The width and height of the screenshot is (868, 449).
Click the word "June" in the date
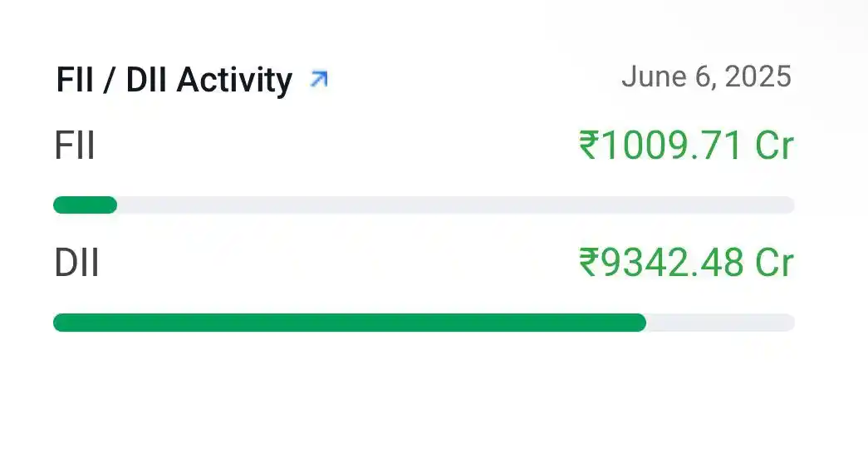pos(652,77)
